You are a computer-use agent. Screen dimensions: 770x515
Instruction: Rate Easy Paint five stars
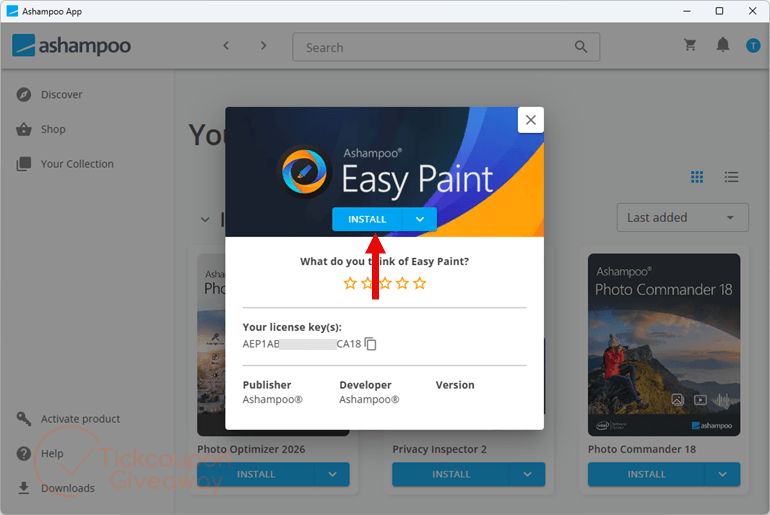[419, 283]
